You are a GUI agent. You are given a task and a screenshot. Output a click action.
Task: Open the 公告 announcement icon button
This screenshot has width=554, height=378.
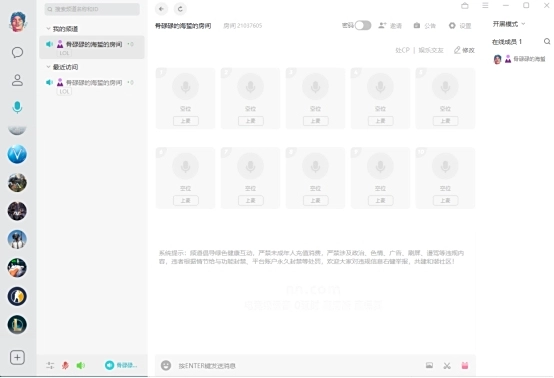pos(425,26)
